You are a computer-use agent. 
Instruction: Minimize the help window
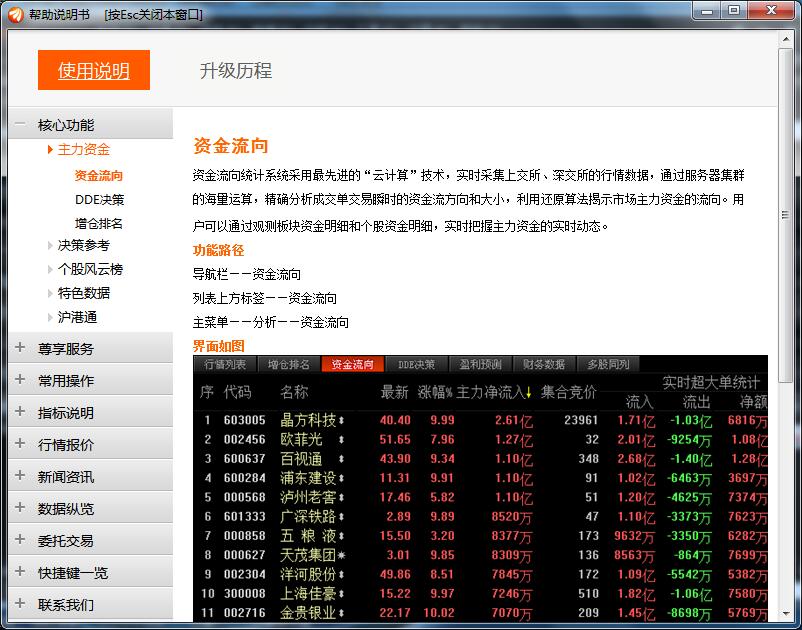[x=707, y=11]
